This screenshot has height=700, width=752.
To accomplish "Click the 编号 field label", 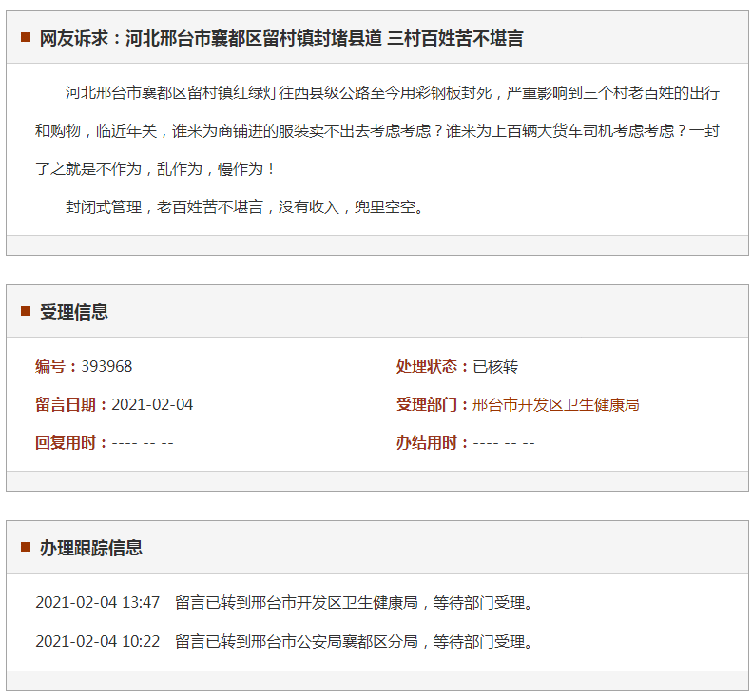I will pos(57,367).
